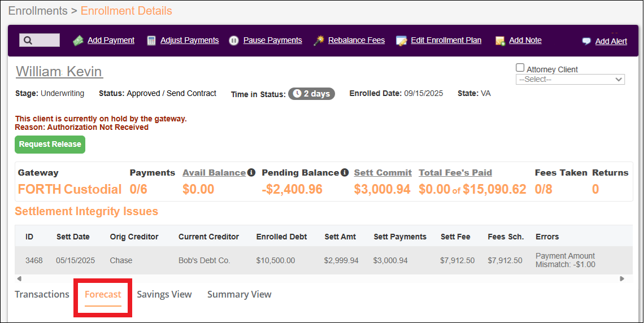Viewport: 644px width, 323px height.
Task: Click the Chase original creditor cell
Action: [x=121, y=261]
